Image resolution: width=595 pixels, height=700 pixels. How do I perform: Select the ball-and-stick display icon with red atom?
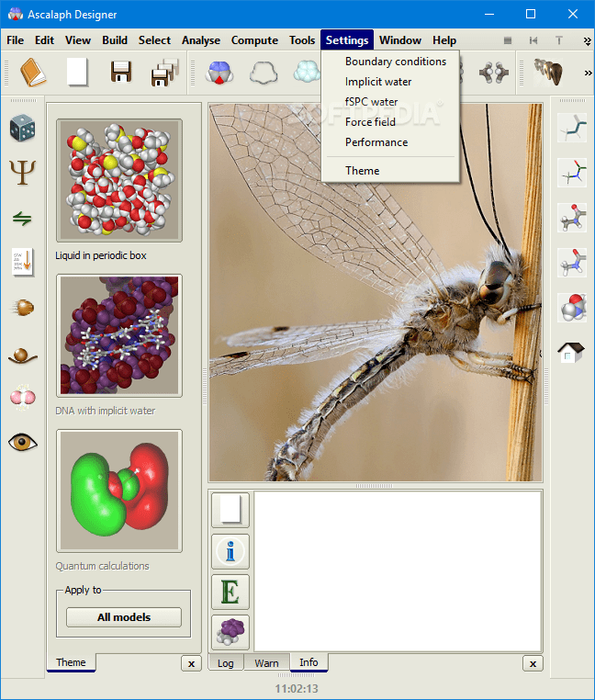572,218
